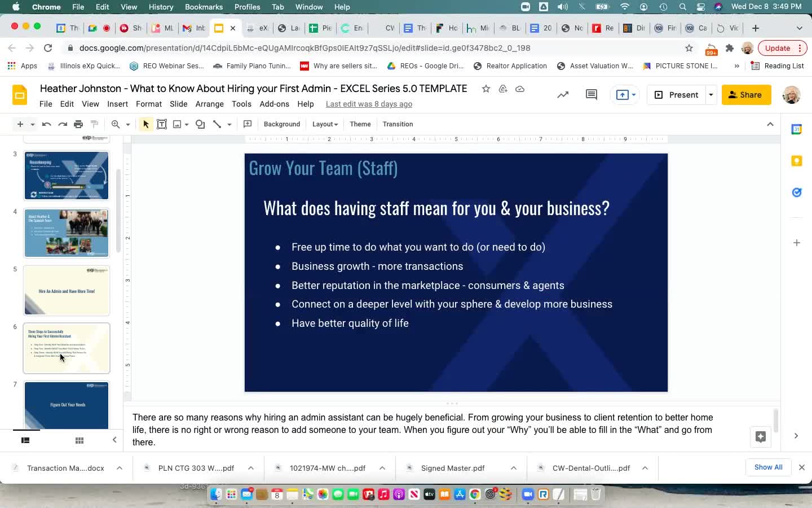Image resolution: width=812 pixels, height=508 pixels.
Task: Choose the select cursor tool
Action: click(x=146, y=124)
